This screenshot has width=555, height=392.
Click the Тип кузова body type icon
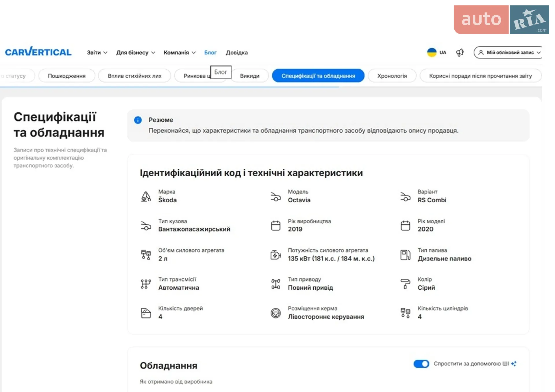tap(146, 225)
